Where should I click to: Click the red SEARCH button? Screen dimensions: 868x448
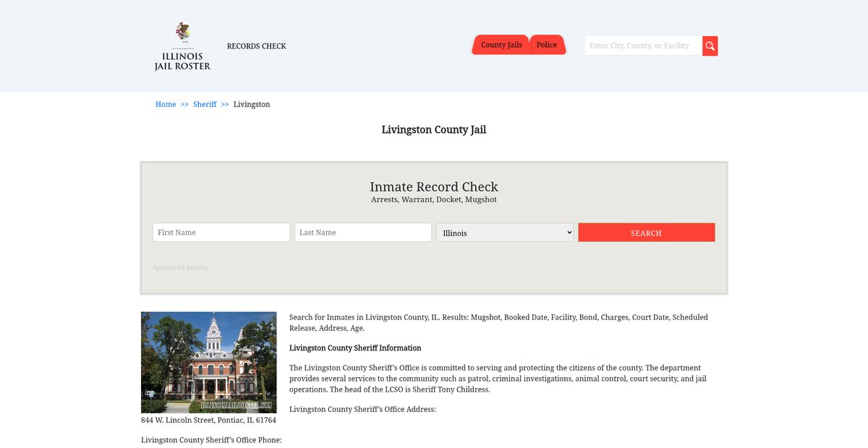pos(647,233)
